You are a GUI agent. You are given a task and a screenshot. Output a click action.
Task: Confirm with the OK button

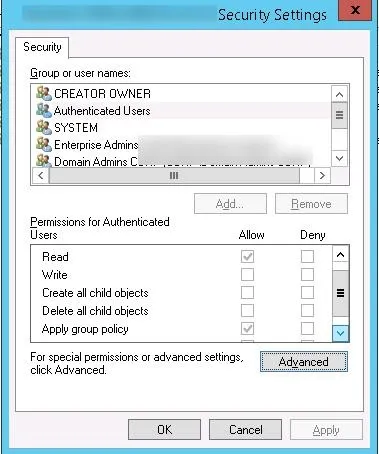(164, 430)
